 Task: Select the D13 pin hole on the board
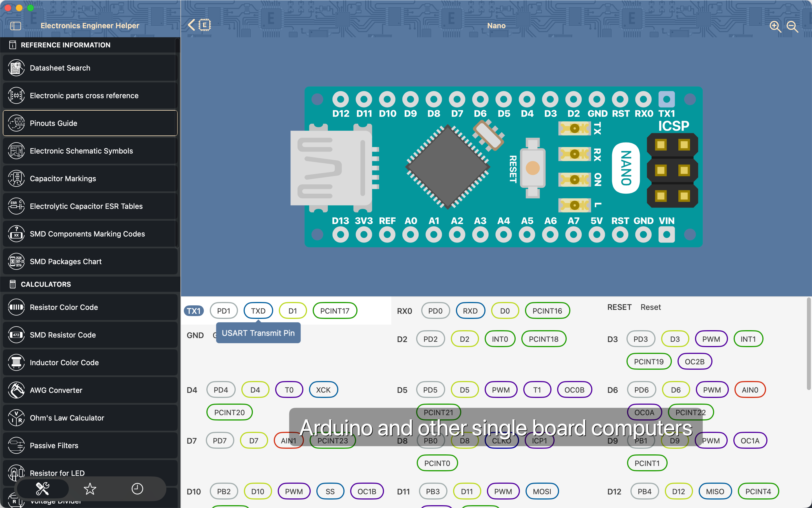click(341, 234)
